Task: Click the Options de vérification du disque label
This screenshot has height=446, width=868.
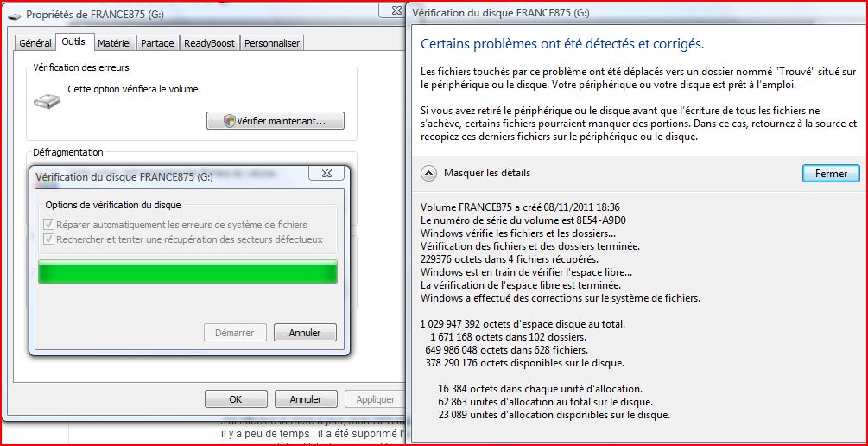Action: 113,205
